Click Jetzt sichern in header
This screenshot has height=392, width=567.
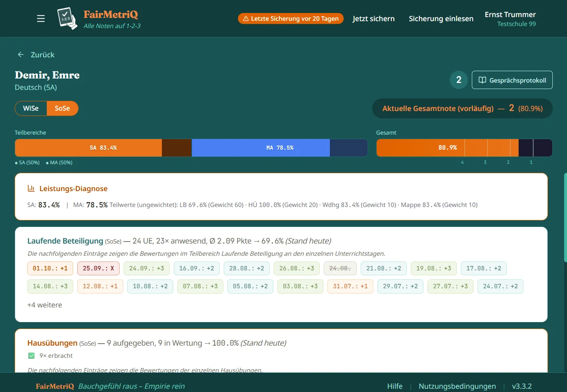373,19
